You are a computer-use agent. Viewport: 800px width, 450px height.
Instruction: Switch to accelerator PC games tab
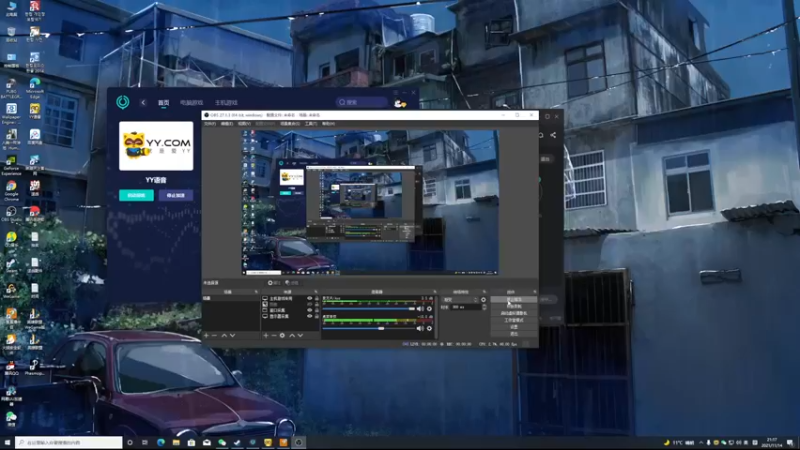(191, 103)
